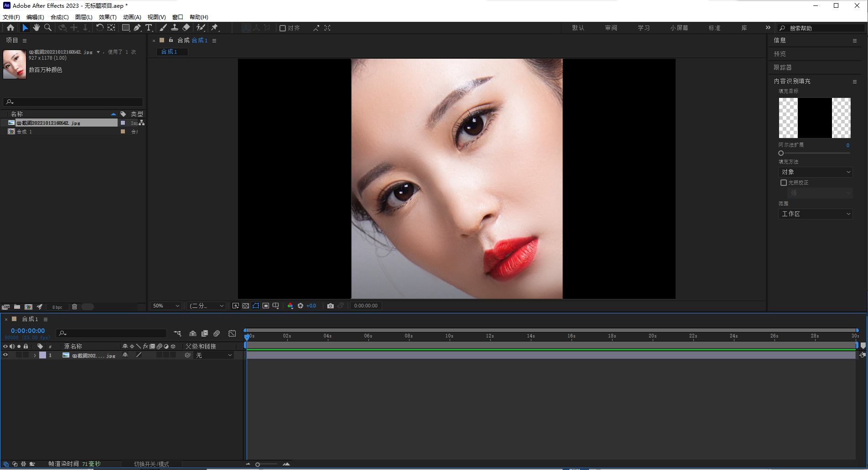868x470 pixels.
Task: Open the 50% magnification dropdown
Action: click(x=166, y=306)
